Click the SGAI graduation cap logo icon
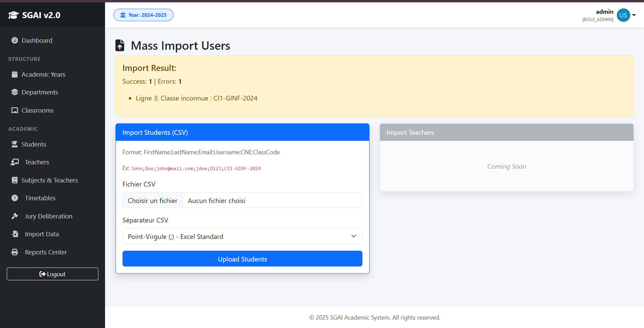Screen dimensions: 644x328 click(x=13, y=15)
